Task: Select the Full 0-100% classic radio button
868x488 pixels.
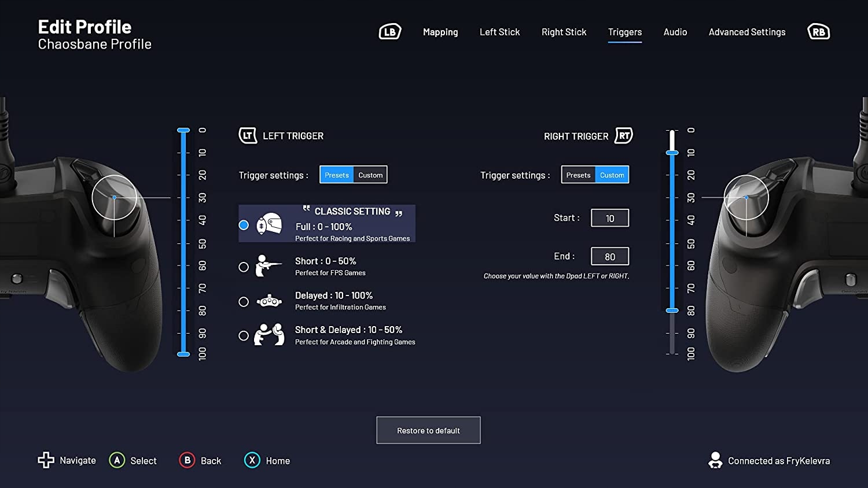Action: (x=244, y=225)
